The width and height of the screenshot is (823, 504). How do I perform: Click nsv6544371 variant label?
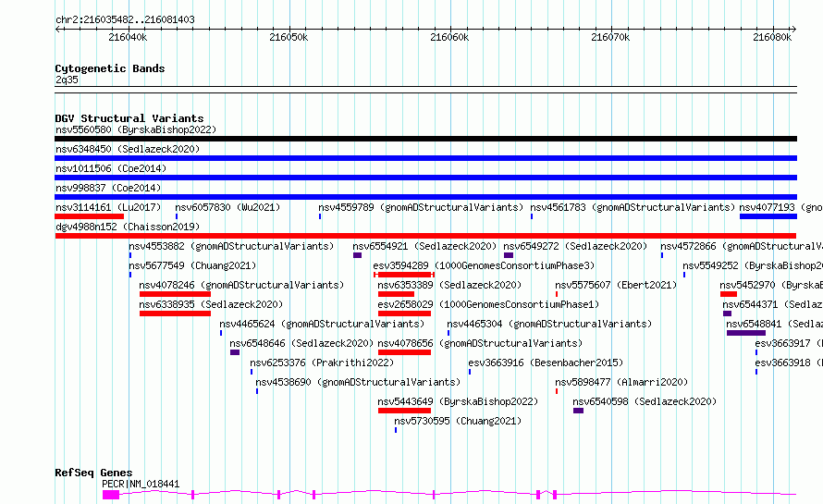coord(773,304)
